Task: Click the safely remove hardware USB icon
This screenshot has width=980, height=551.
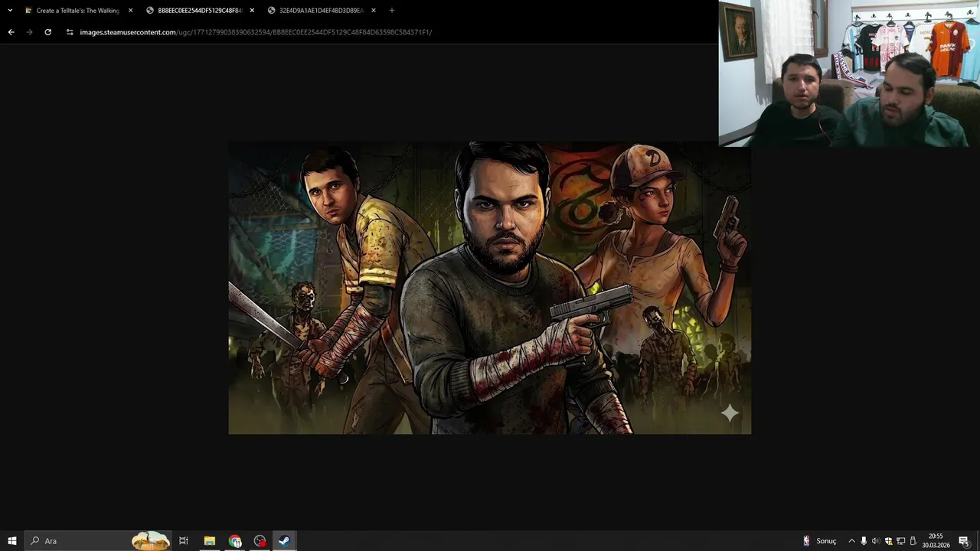Action: point(913,541)
